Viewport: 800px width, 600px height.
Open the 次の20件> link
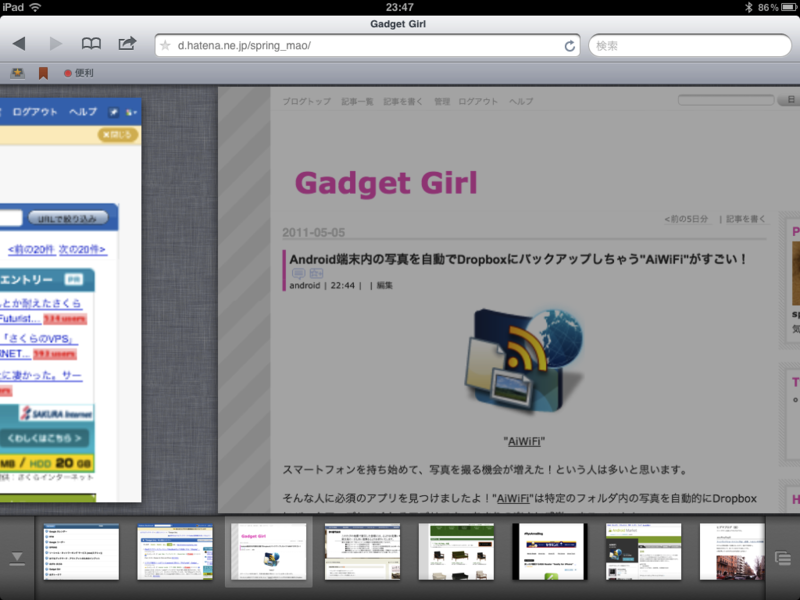click(x=82, y=249)
